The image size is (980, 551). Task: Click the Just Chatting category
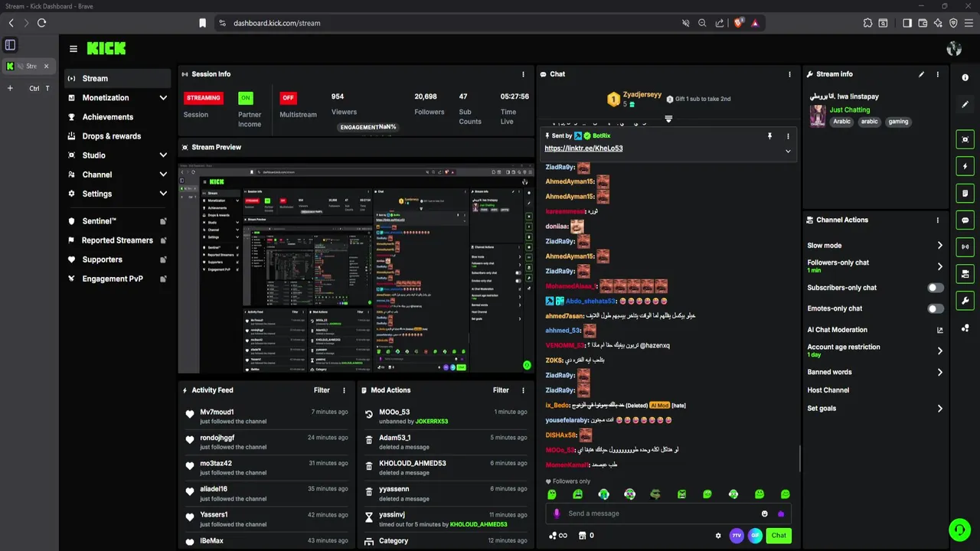tap(850, 110)
